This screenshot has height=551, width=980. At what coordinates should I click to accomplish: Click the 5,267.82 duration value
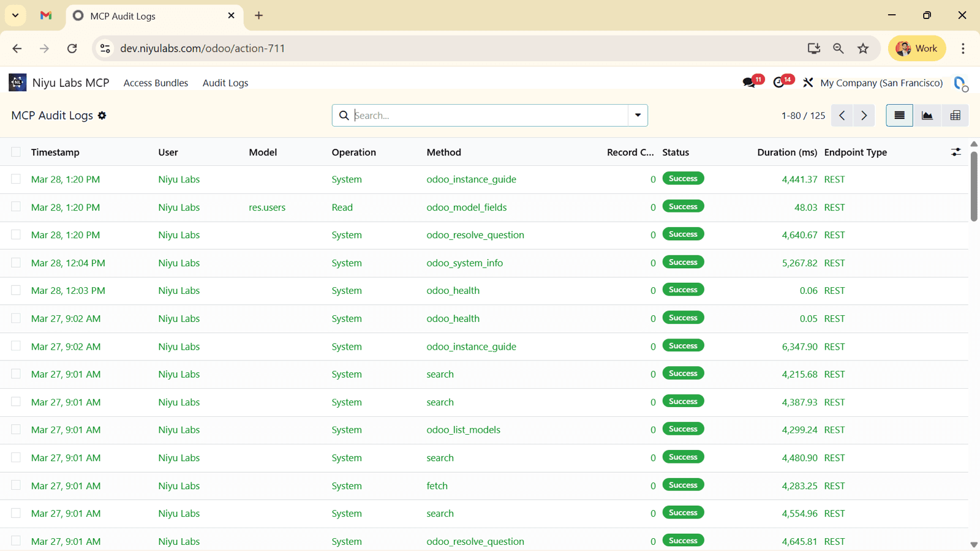point(799,263)
